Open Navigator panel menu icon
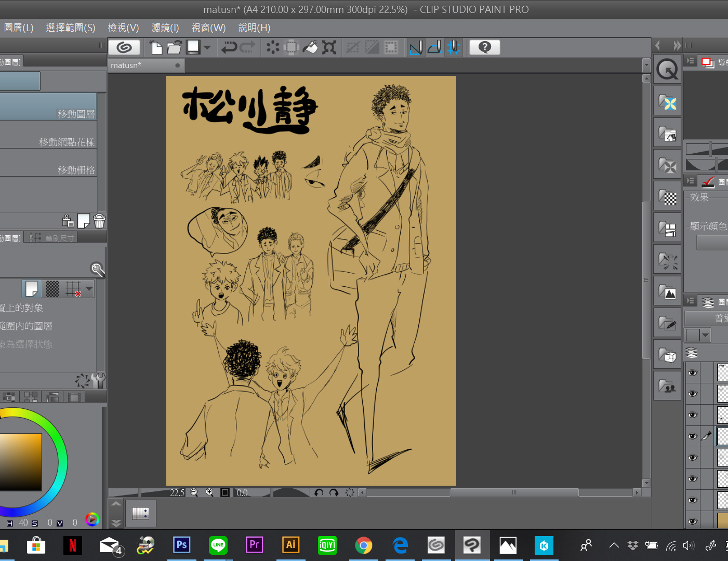Viewport: 728px width, 561px height. tap(690, 61)
